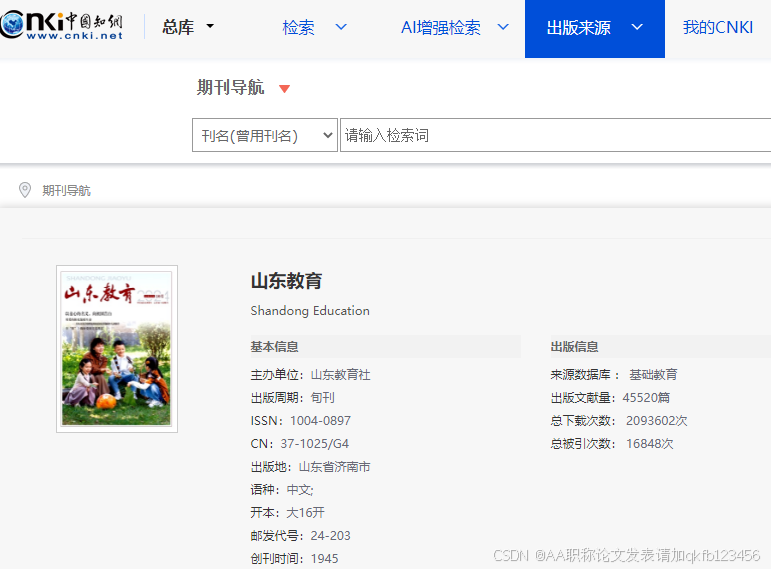Click the CN value 37-1025/G4

pyautogui.click(x=314, y=444)
